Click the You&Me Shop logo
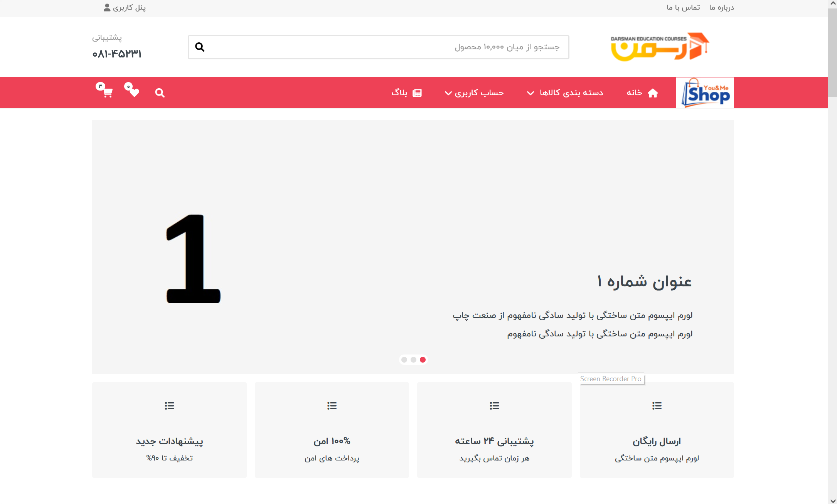 click(x=705, y=93)
